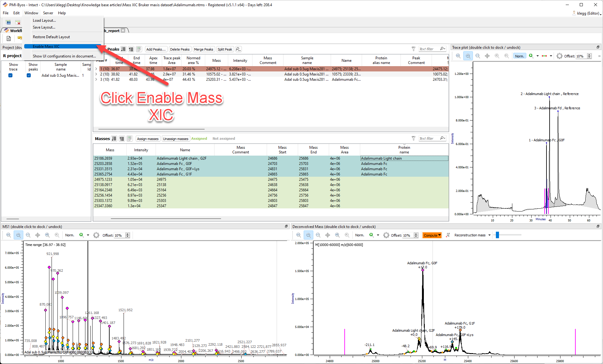Toggle Show peaks checkbox for the sample
Image resolution: width=603 pixels, height=364 pixels.
[29, 75]
